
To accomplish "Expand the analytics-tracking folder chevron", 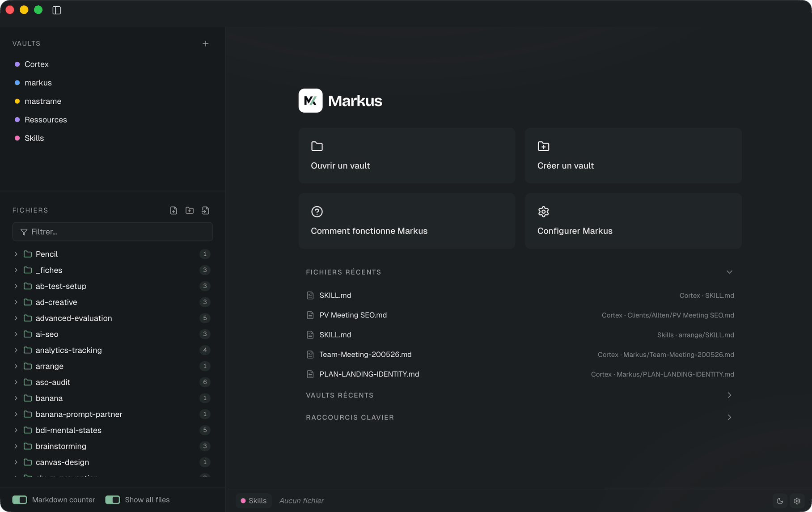I will coord(16,350).
